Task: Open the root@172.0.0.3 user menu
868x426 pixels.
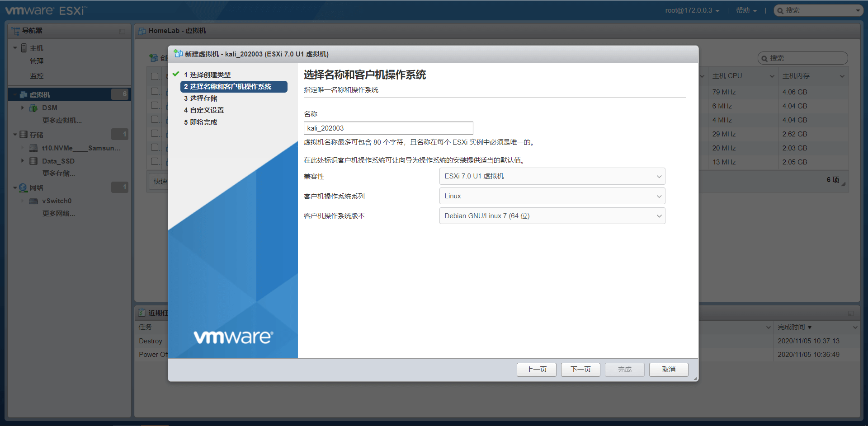Action: coord(692,10)
